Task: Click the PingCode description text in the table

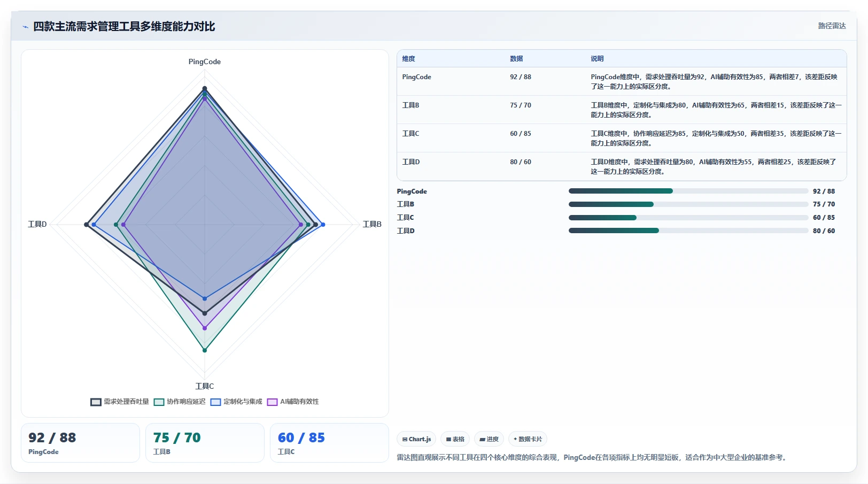Action: pos(714,82)
